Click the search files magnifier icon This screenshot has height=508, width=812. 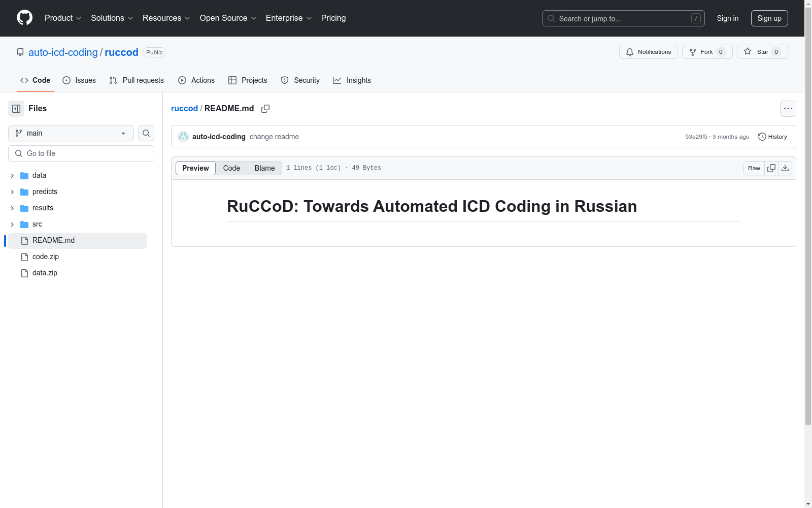(146, 133)
